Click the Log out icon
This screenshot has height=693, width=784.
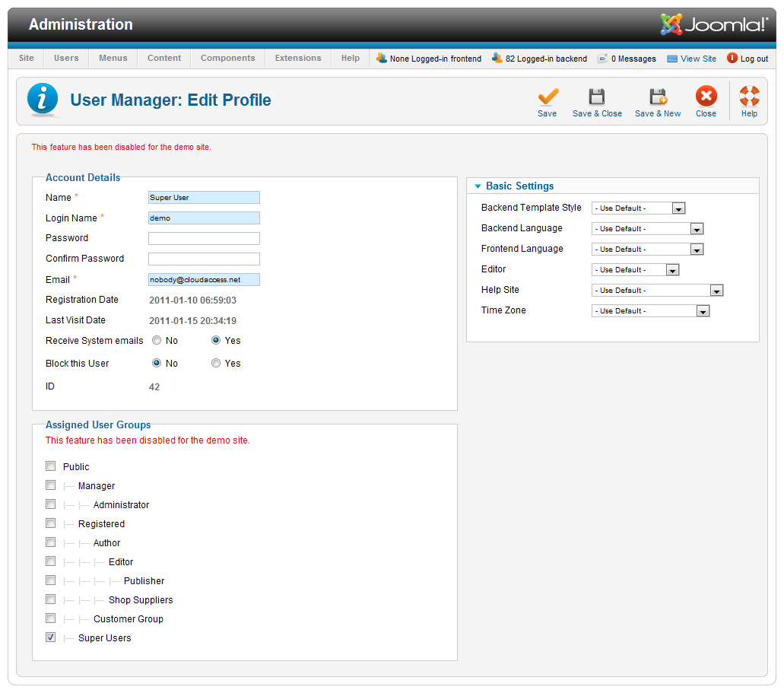(x=732, y=58)
